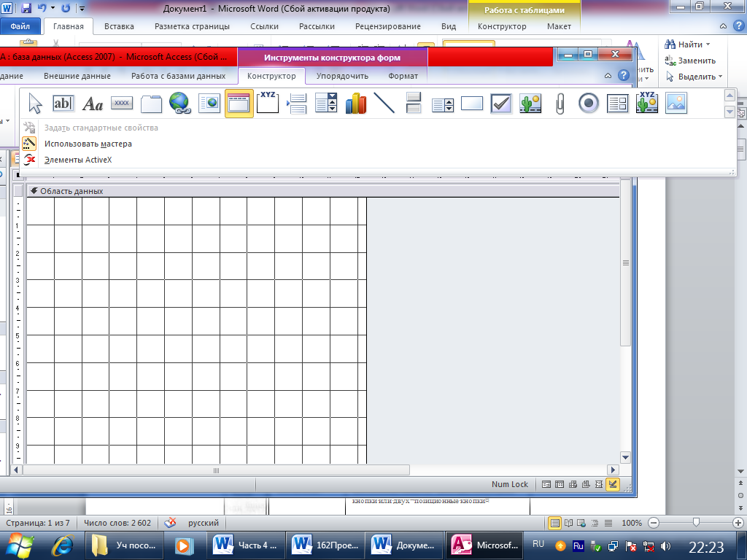Choose the Toggle Button control
747x560 pixels.
click(x=414, y=104)
